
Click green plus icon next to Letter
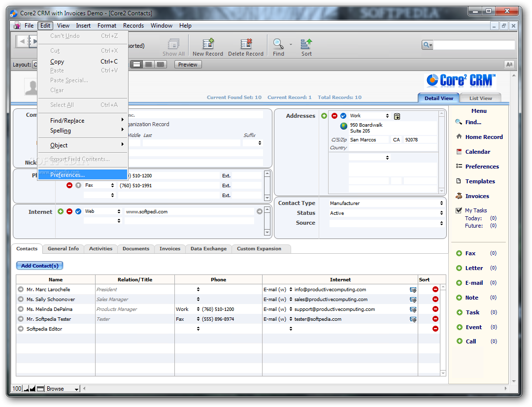click(459, 268)
